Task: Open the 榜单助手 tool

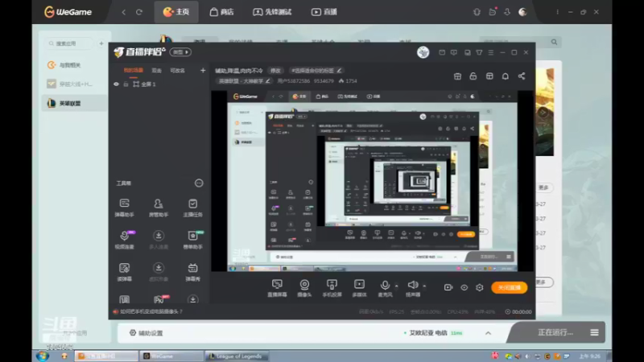Action: tap(192, 240)
